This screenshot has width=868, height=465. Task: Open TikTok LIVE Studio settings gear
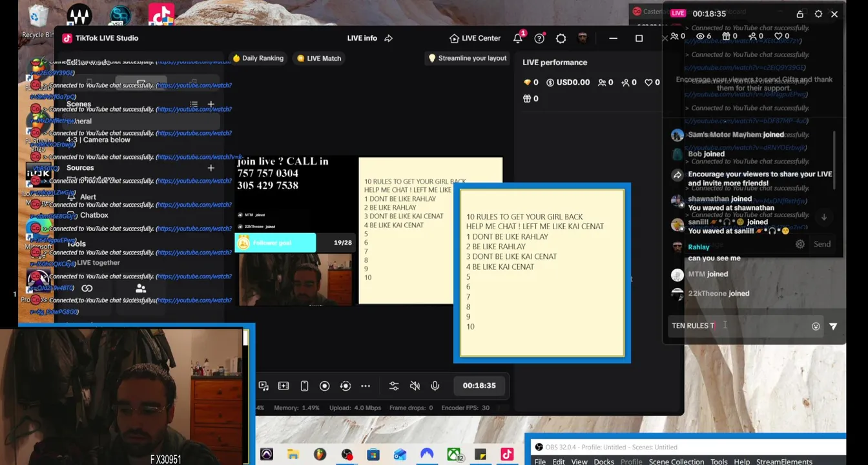(561, 38)
